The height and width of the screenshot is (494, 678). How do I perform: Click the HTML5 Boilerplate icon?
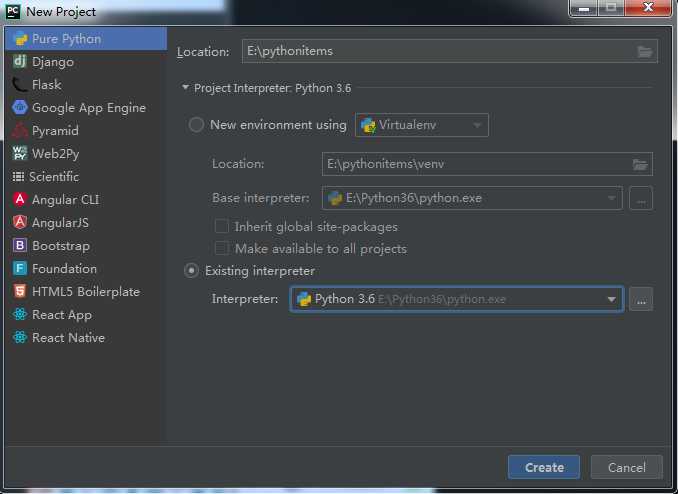point(20,291)
